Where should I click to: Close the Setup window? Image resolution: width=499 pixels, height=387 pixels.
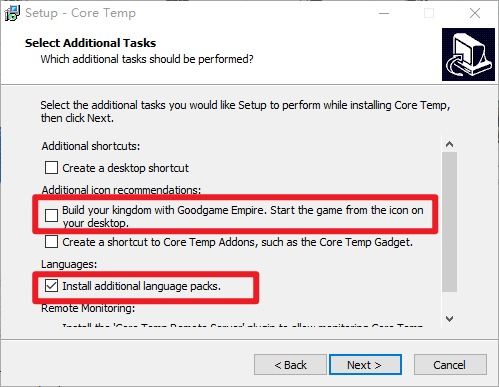point(475,13)
